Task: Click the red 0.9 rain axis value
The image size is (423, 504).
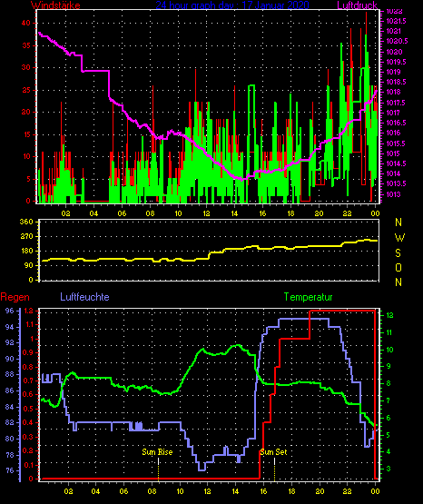Action: 27,352
